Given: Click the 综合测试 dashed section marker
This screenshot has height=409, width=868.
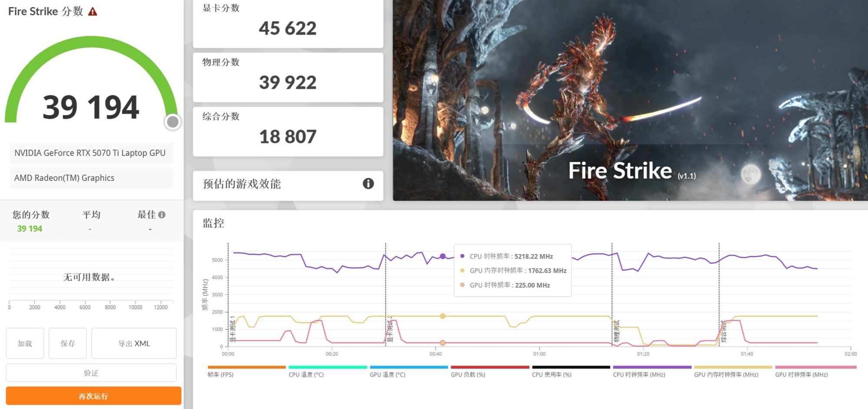Looking at the screenshot, I should 719,295.
